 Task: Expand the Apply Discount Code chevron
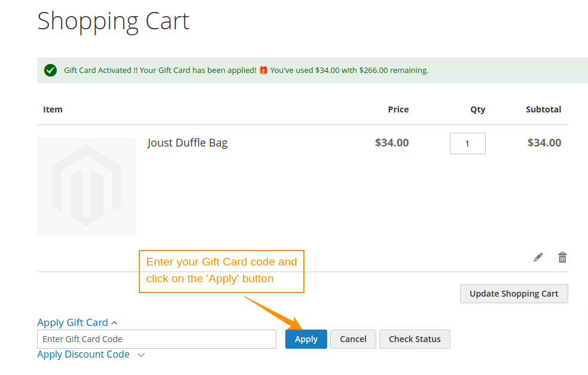tap(141, 355)
